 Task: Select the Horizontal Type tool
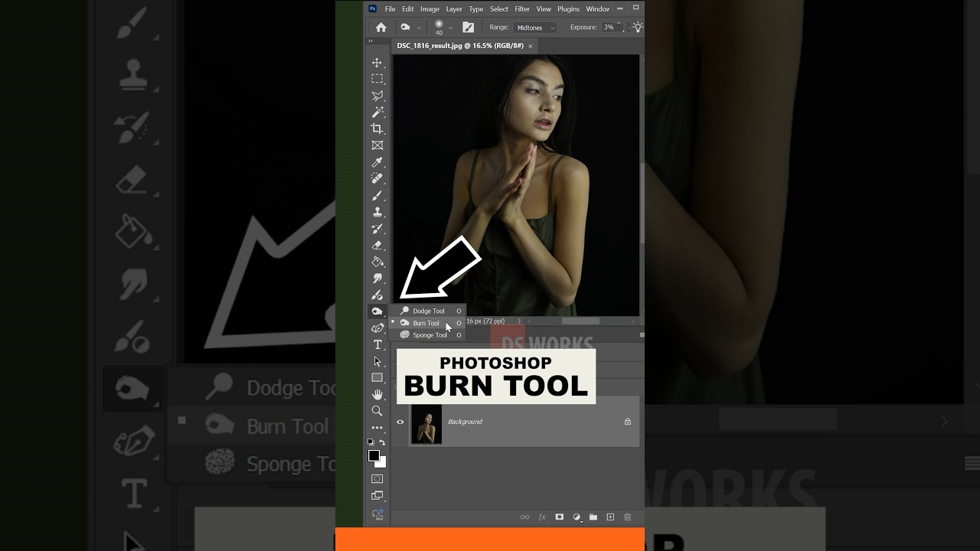click(x=377, y=344)
